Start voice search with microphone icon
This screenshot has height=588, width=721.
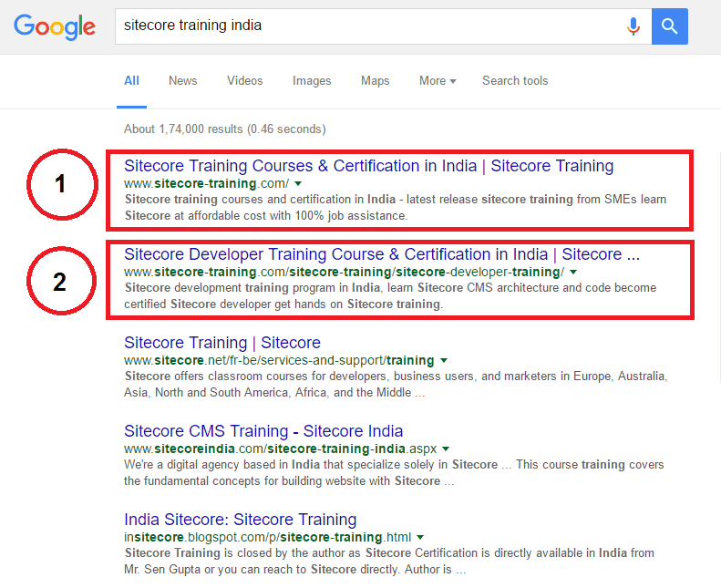click(x=633, y=26)
